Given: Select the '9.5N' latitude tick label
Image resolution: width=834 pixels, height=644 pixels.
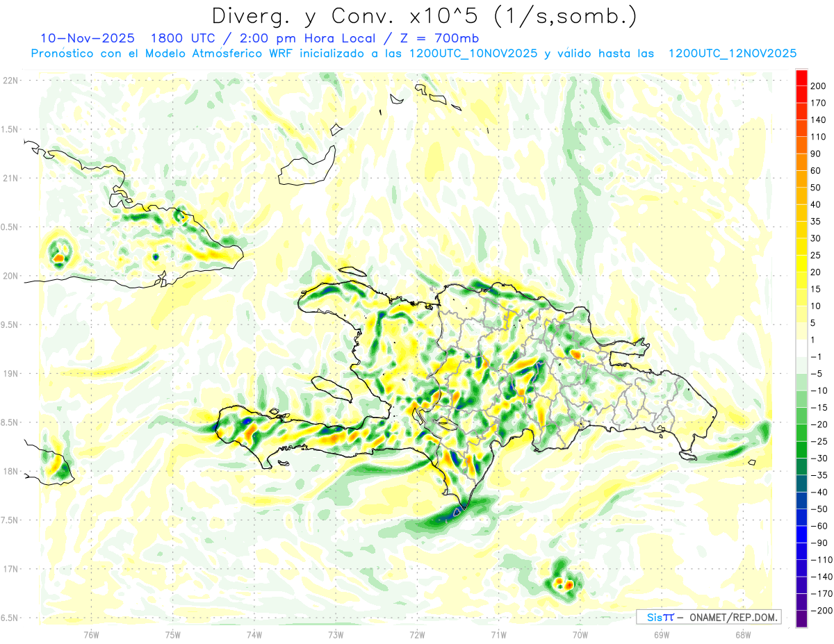Looking at the screenshot, I should pos(10,325).
